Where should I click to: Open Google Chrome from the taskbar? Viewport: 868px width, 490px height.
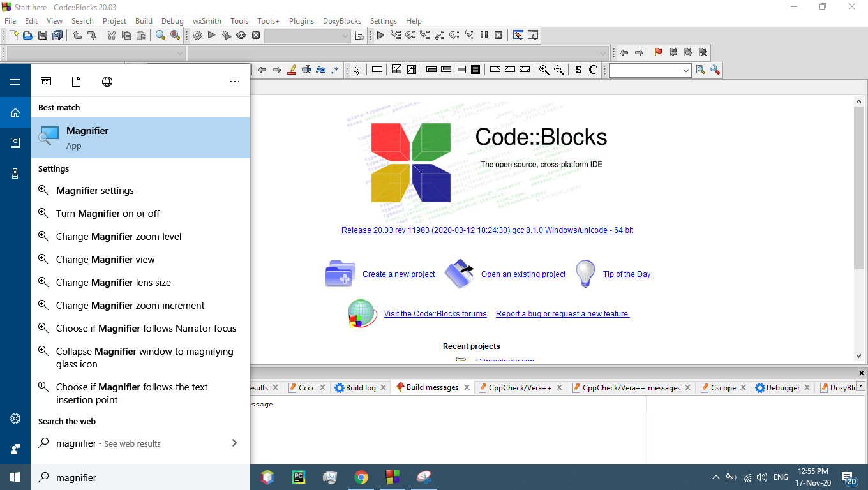[361, 477]
